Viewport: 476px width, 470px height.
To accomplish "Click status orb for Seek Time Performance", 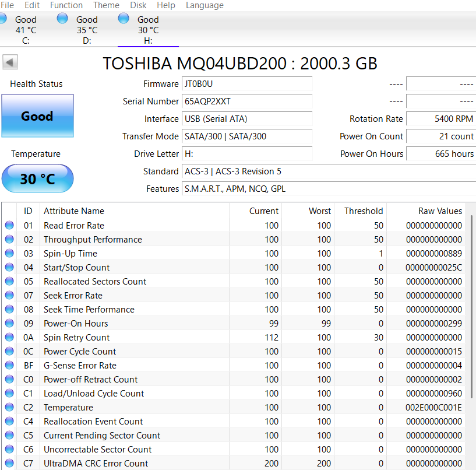I will click(x=9, y=309).
